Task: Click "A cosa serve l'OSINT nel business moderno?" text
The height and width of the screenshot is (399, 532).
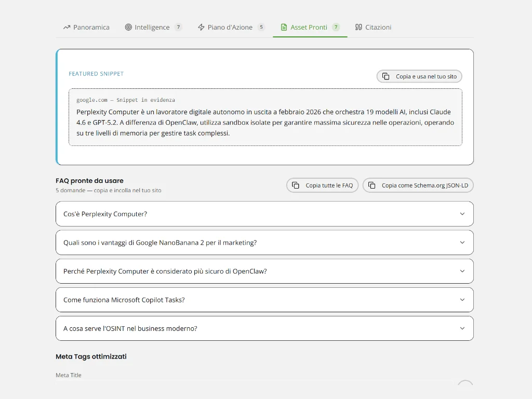Action: tap(130, 328)
